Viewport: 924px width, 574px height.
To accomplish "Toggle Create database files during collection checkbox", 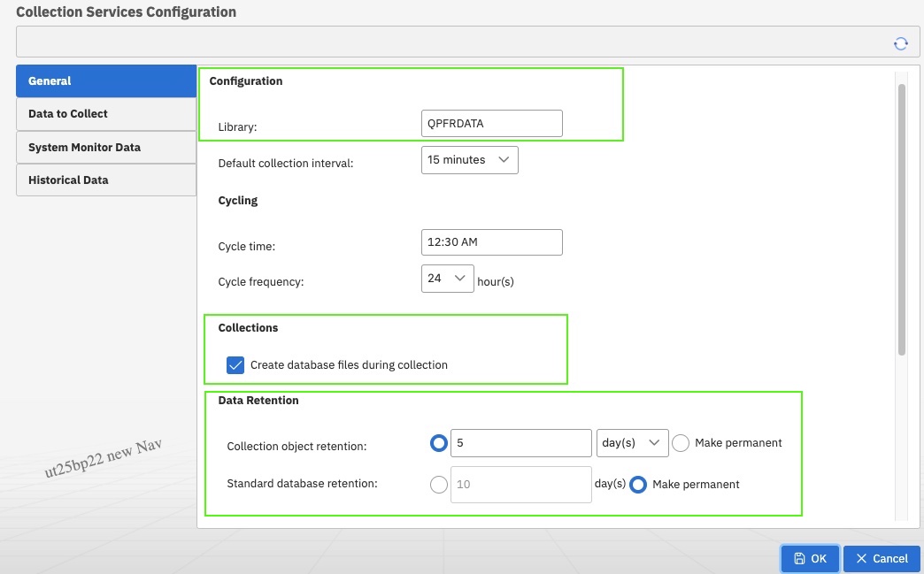I will tap(235, 365).
